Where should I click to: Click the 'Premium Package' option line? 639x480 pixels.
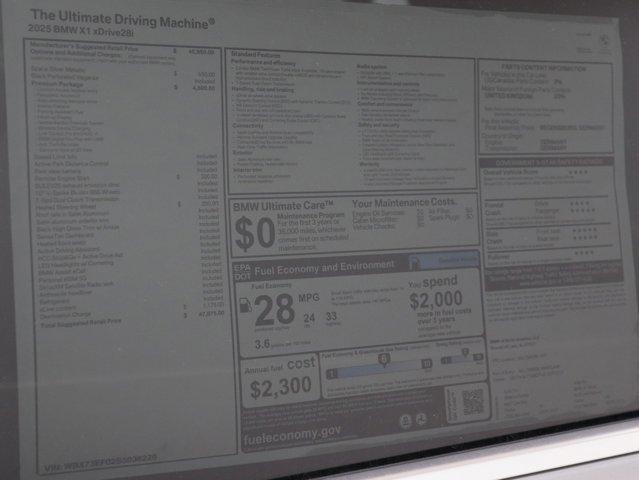click(57, 84)
